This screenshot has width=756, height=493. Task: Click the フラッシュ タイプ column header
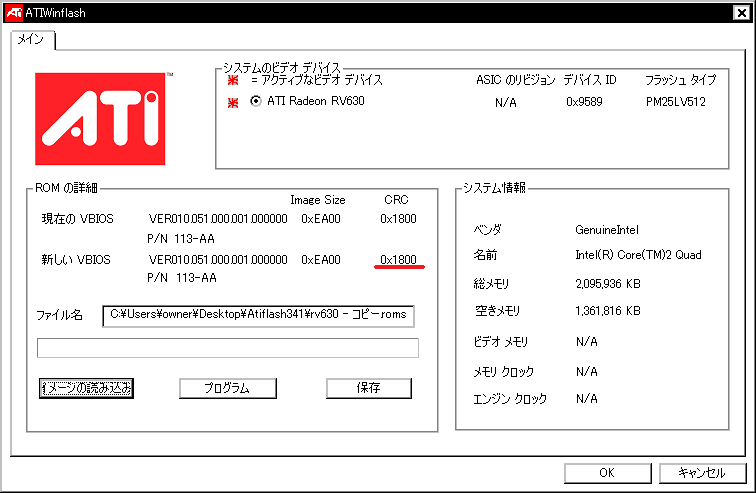681,80
